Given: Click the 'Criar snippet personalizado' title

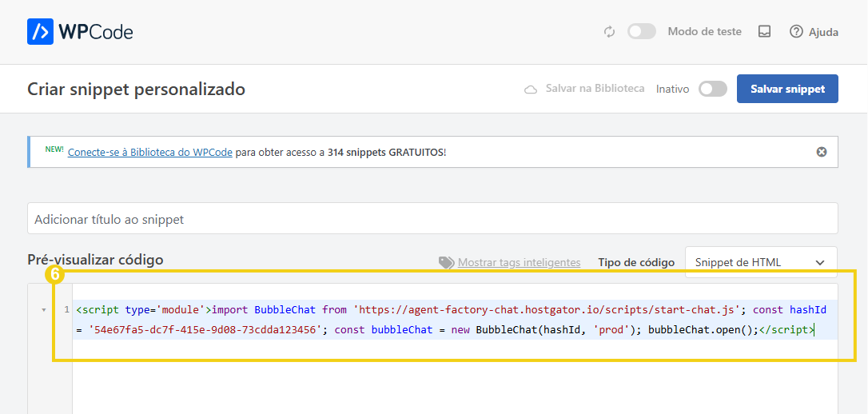Looking at the screenshot, I should (136, 89).
